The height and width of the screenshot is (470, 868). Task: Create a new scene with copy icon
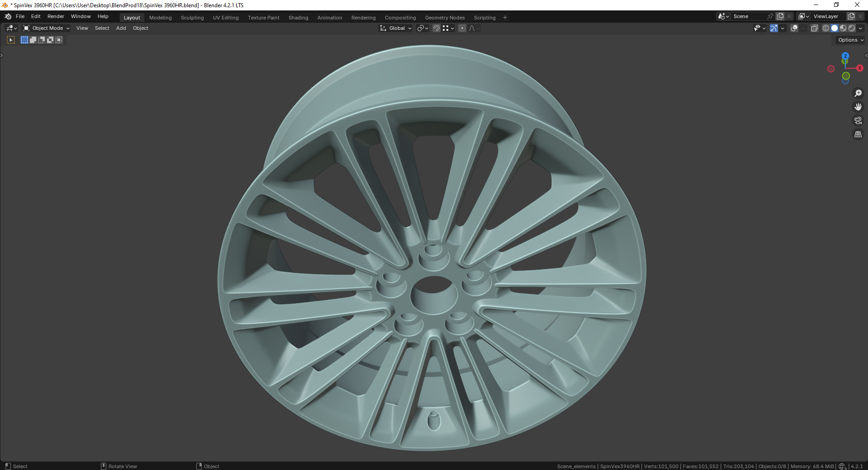click(x=780, y=16)
